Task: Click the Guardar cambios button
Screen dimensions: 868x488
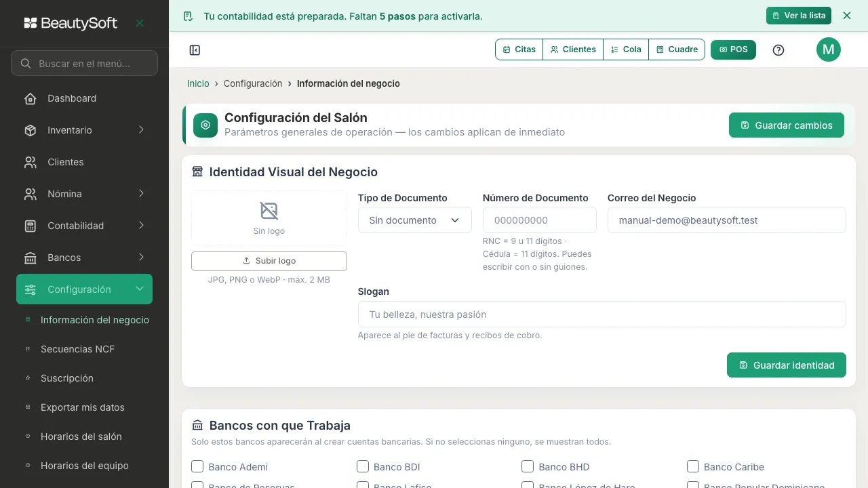Action: [787, 125]
